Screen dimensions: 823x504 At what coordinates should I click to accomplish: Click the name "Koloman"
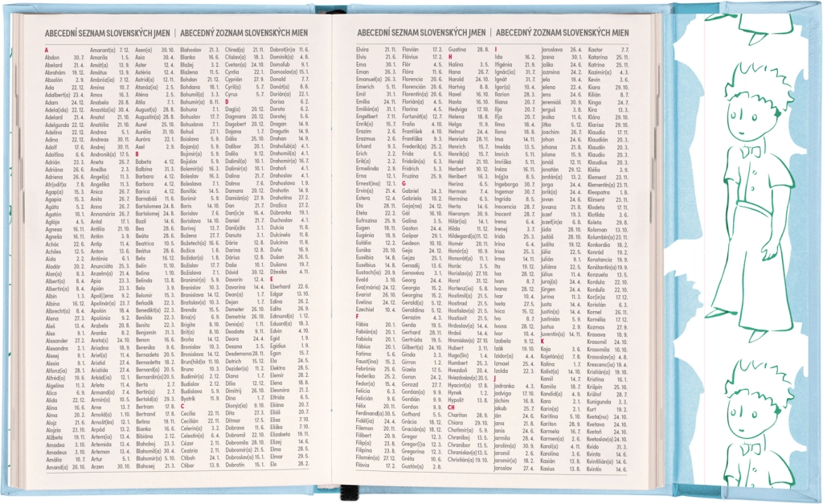click(597, 230)
